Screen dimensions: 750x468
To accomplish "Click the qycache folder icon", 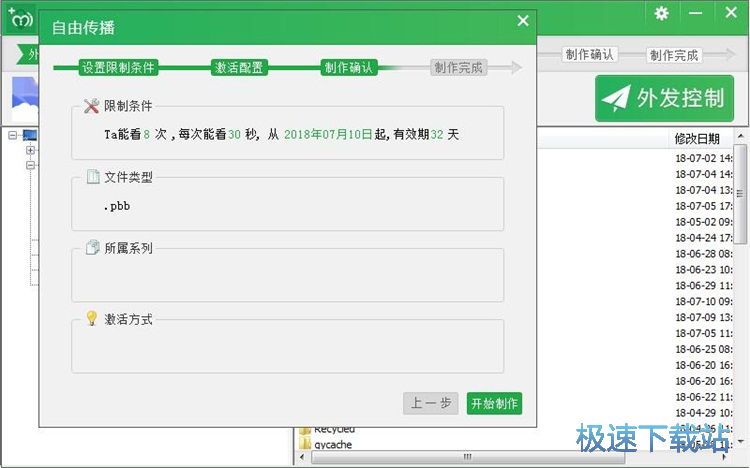I will point(305,444).
